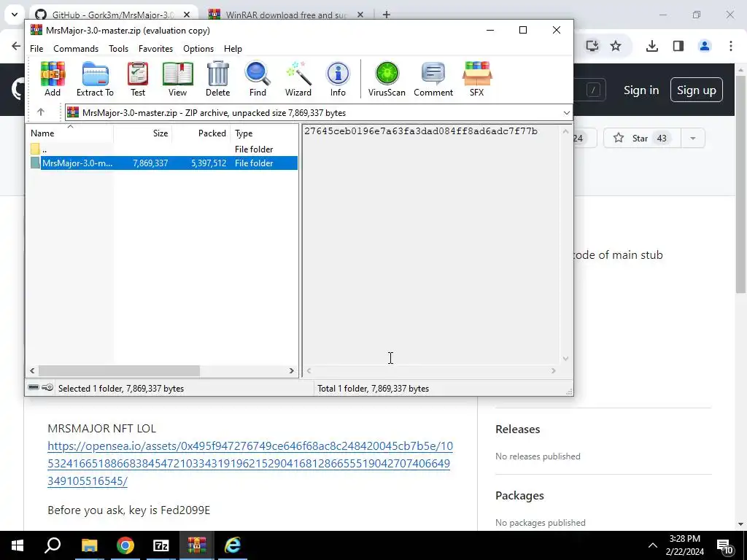Viewport: 747px width, 560px height.
Task: Click the comment pane scroll down arrow
Action: [x=565, y=359]
